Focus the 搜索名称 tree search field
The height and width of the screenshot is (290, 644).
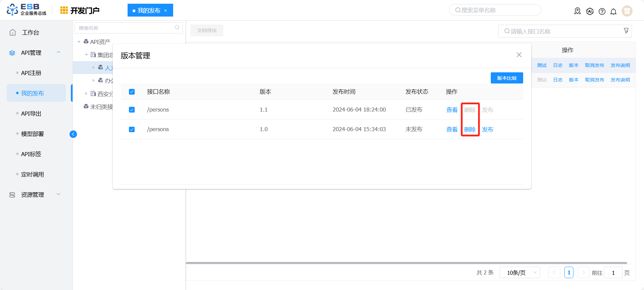tap(128, 28)
